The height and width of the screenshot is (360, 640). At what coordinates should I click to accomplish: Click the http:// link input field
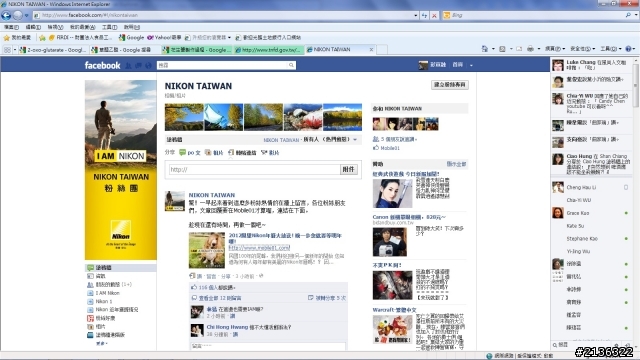[254, 169]
